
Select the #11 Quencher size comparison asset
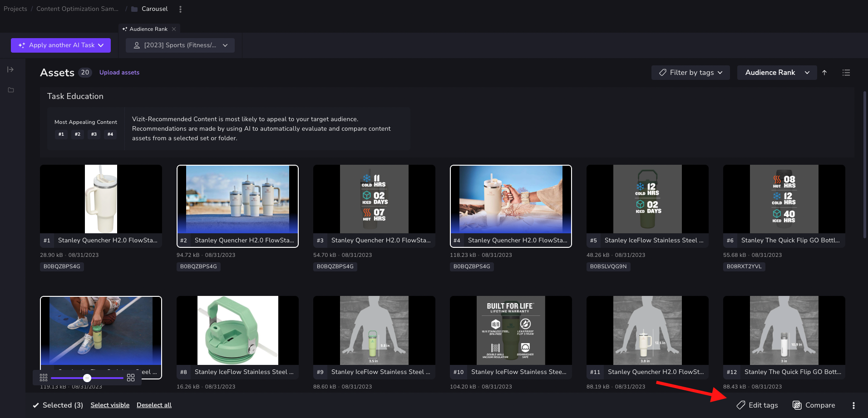(647, 331)
